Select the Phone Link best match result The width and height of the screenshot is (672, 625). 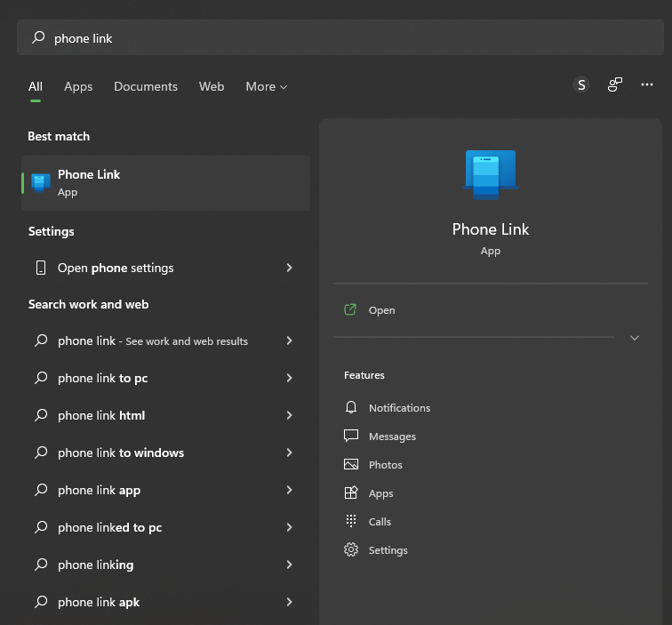tap(165, 183)
